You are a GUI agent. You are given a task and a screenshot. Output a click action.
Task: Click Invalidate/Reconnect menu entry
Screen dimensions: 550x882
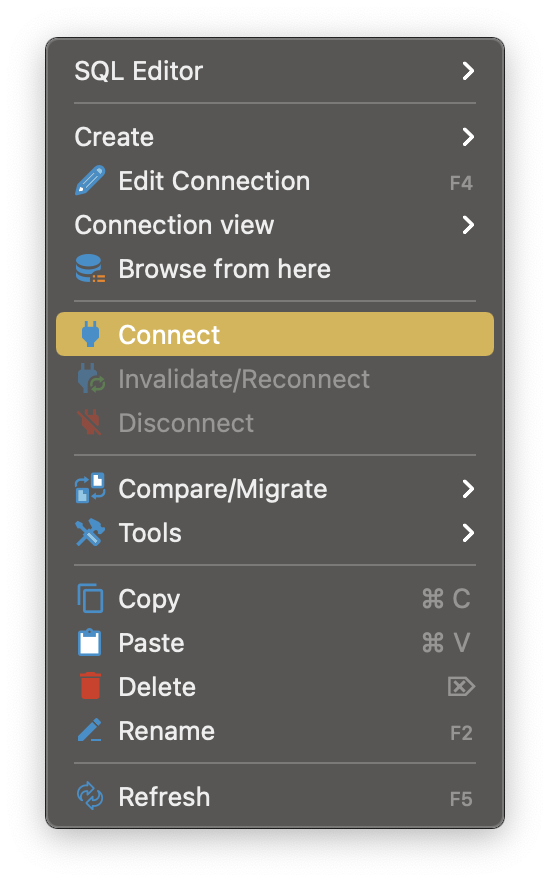tap(275, 378)
